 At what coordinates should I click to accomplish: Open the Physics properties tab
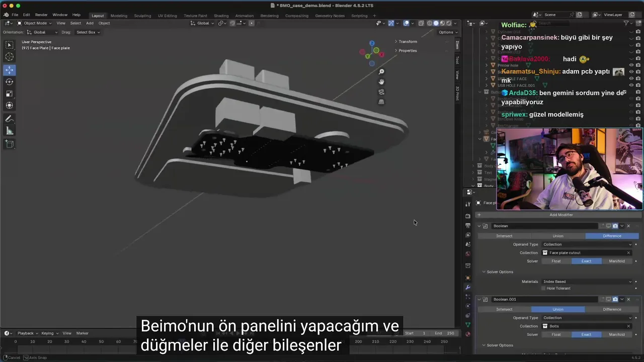click(468, 306)
